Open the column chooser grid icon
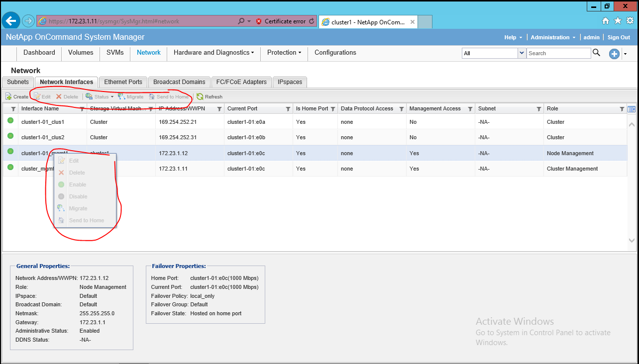This screenshot has height=364, width=639. [x=632, y=109]
